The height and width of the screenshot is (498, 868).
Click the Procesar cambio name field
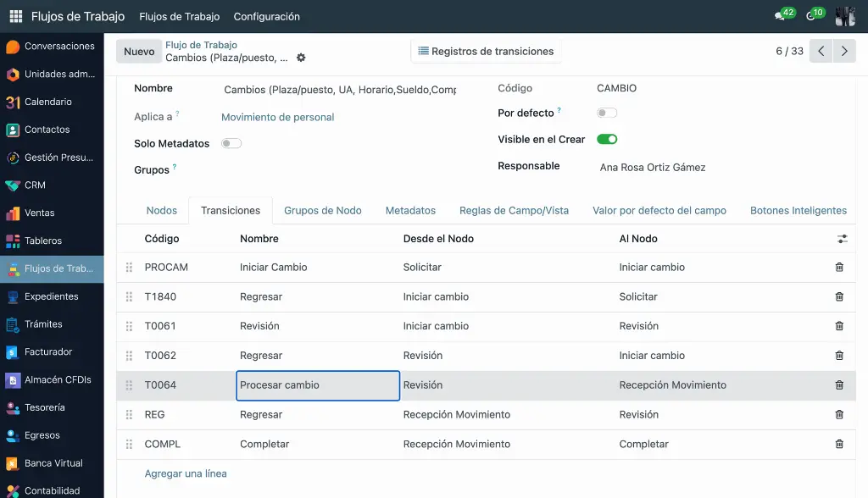(318, 385)
